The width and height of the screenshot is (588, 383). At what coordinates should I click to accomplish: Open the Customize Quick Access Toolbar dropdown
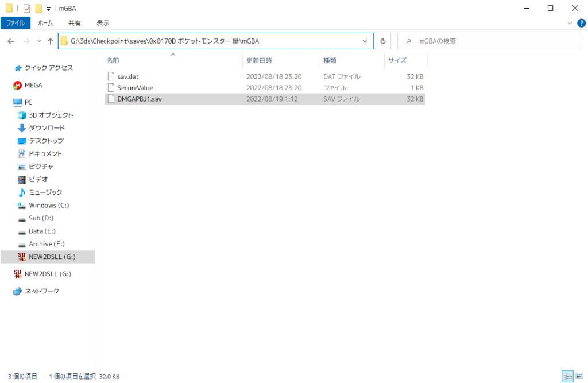coord(48,9)
